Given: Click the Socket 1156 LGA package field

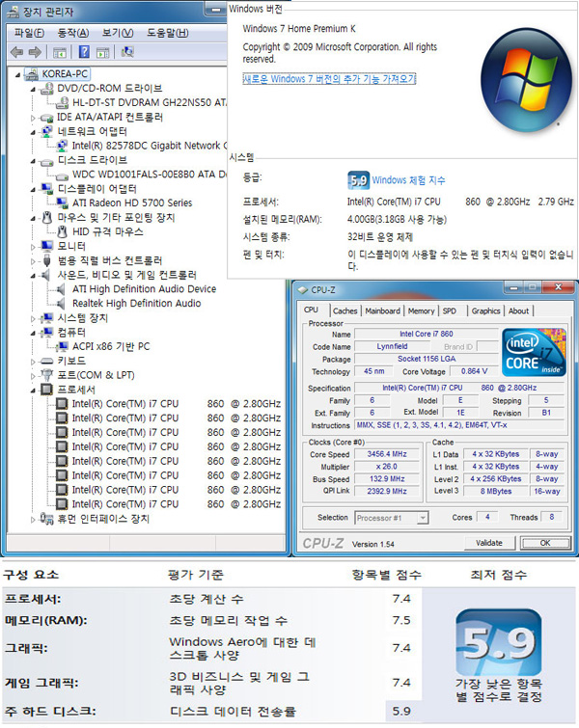Looking at the screenshot, I should [427, 359].
